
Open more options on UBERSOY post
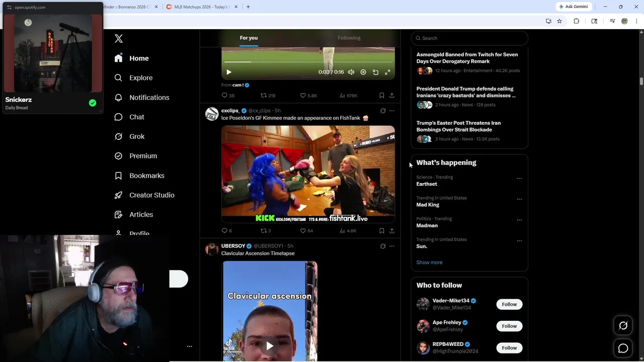click(392, 246)
